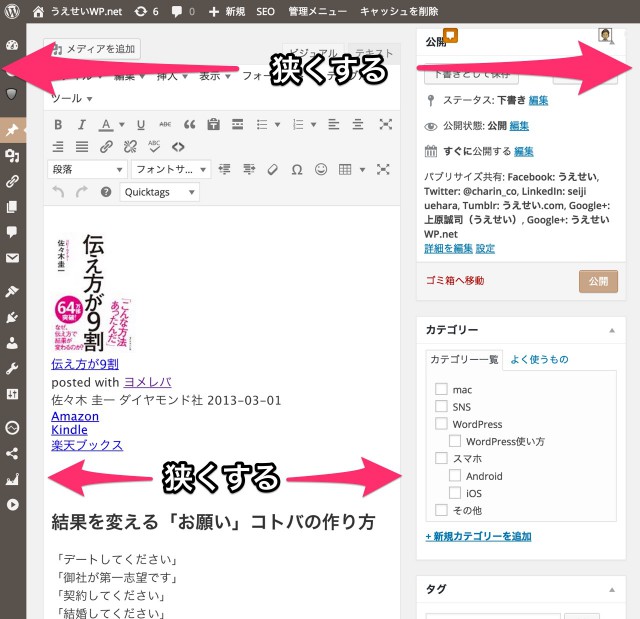The width and height of the screenshot is (640, 619).
Task: Collapse the タグ panel
Action: [x=612, y=590]
